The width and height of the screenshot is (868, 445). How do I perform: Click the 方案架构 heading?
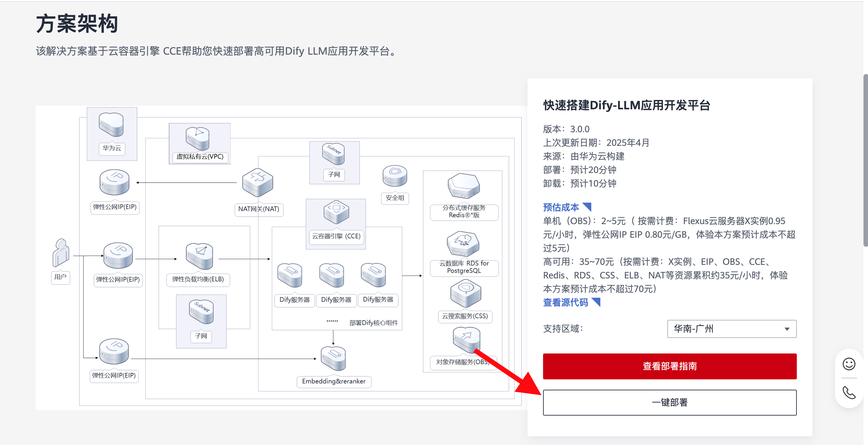click(x=77, y=24)
